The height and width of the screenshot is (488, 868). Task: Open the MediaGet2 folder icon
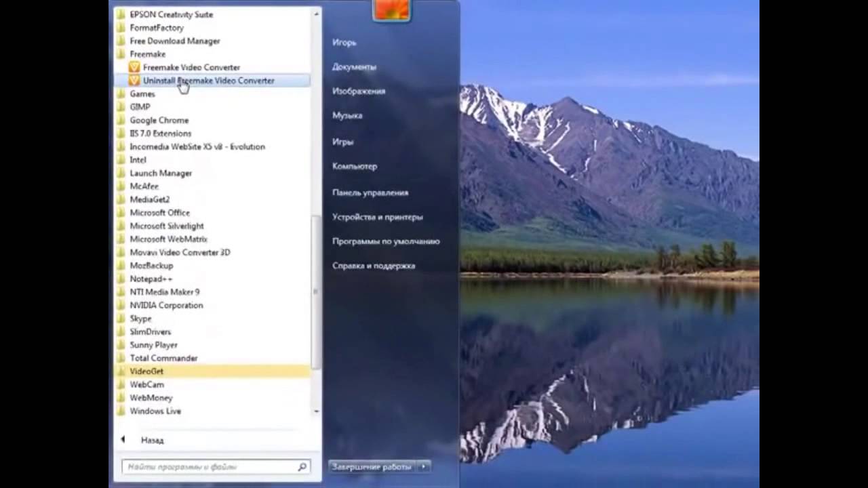coord(121,199)
